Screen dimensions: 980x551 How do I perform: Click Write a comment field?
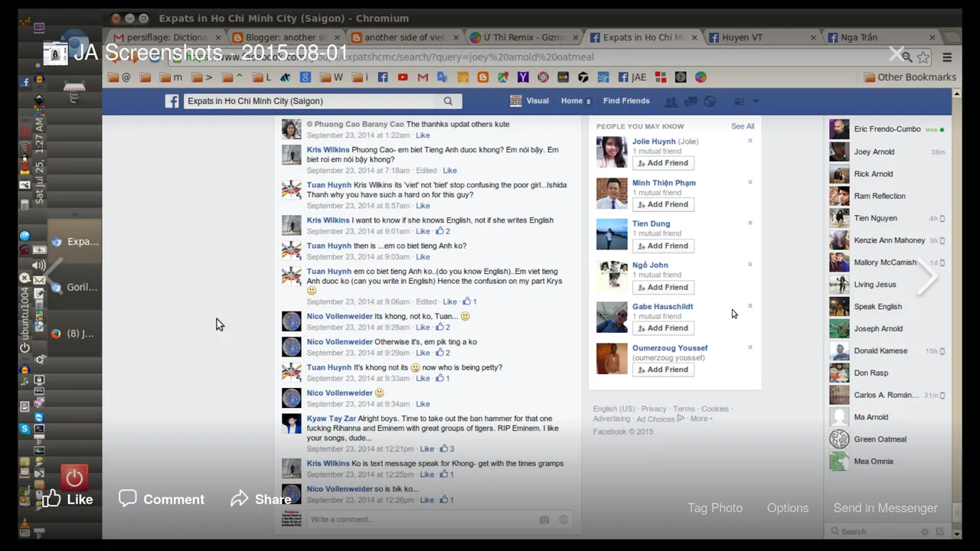[421, 520]
